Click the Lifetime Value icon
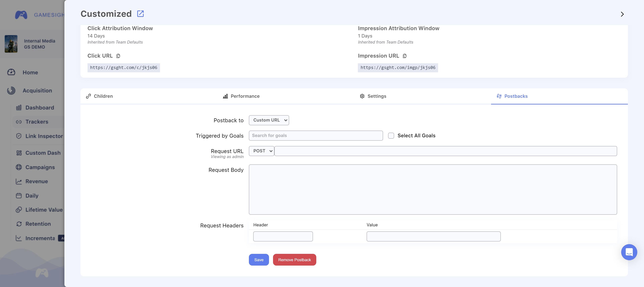644x287 pixels. 19,210
